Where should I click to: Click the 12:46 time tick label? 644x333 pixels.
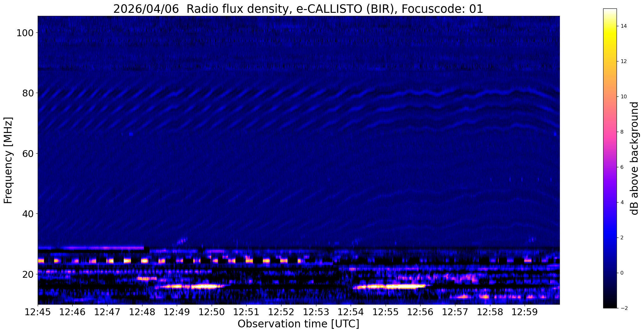pyautogui.click(x=73, y=312)
